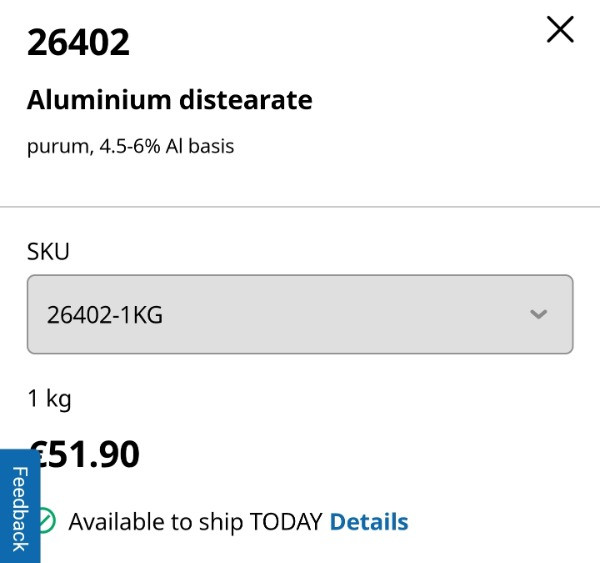Click the product number 26402 heading
The width and height of the screenshot is (600, 563).
coord(78,42)
